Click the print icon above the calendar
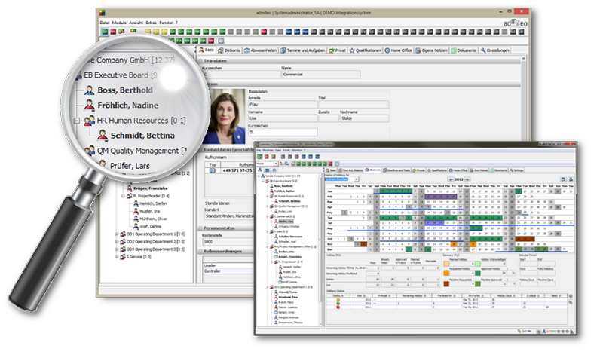 (571, 179)
